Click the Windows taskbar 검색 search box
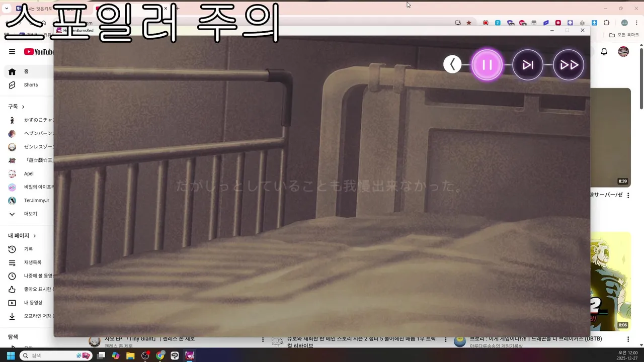 56,355
